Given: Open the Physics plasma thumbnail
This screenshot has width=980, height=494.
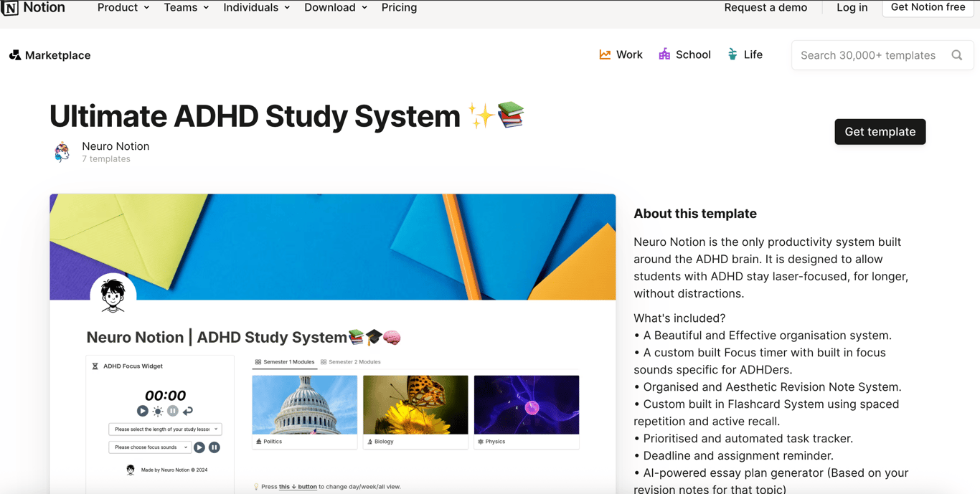Looking at the screenshot, I should (527, 404).
